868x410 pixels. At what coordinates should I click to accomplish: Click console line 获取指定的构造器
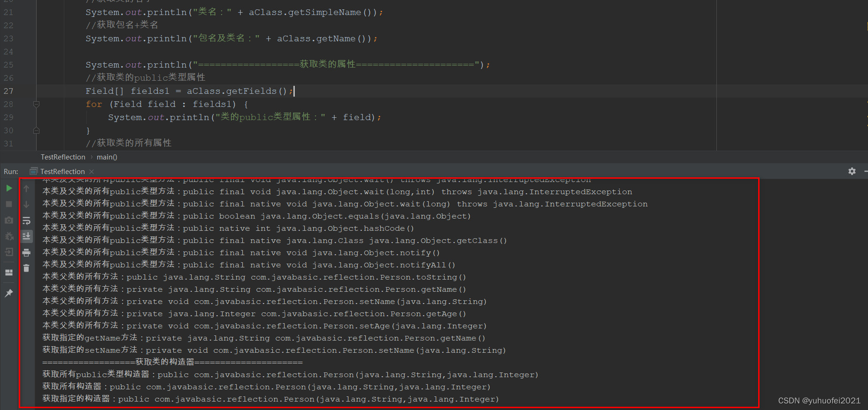[x=271, y=399]
